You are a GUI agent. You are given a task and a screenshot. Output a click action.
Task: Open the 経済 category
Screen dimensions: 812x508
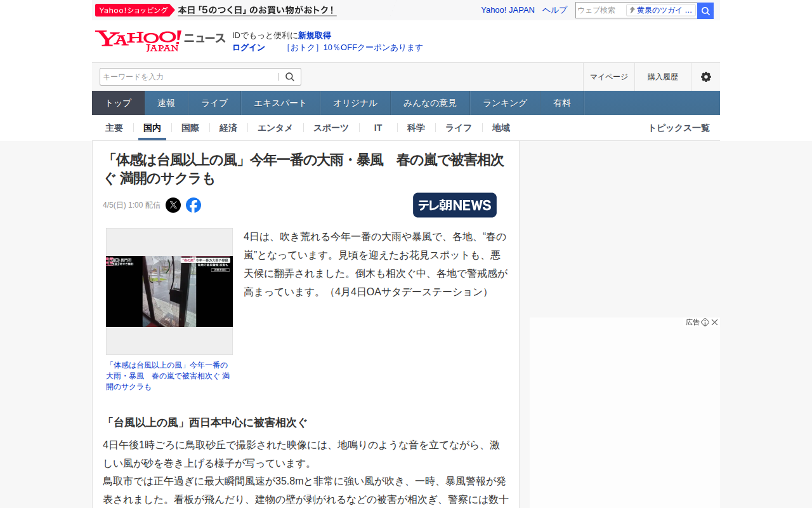click(x=228, y=128)
